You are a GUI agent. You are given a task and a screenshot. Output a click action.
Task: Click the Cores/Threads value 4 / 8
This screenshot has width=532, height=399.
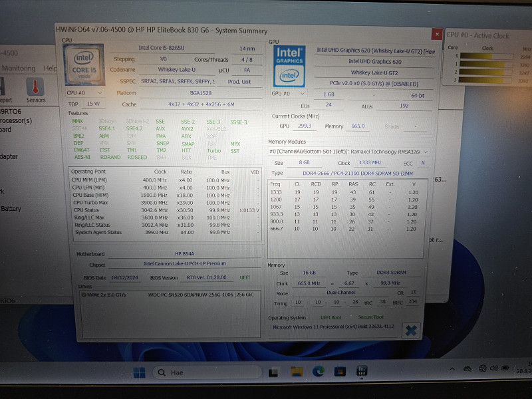(247, 60)
